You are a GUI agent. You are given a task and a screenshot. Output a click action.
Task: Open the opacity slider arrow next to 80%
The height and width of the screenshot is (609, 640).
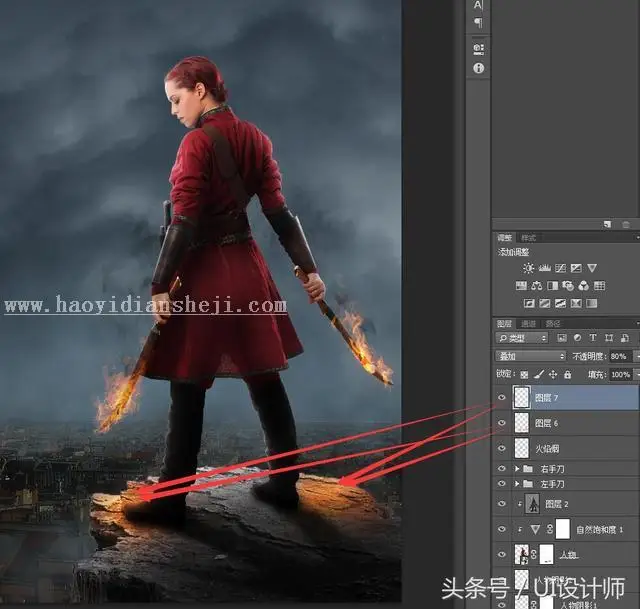(636, 356)
